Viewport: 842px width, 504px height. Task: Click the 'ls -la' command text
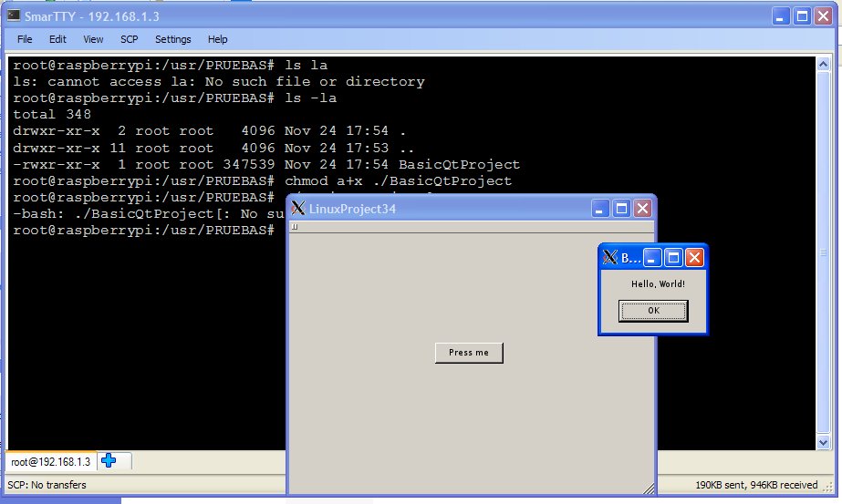(x=310, y=98)
